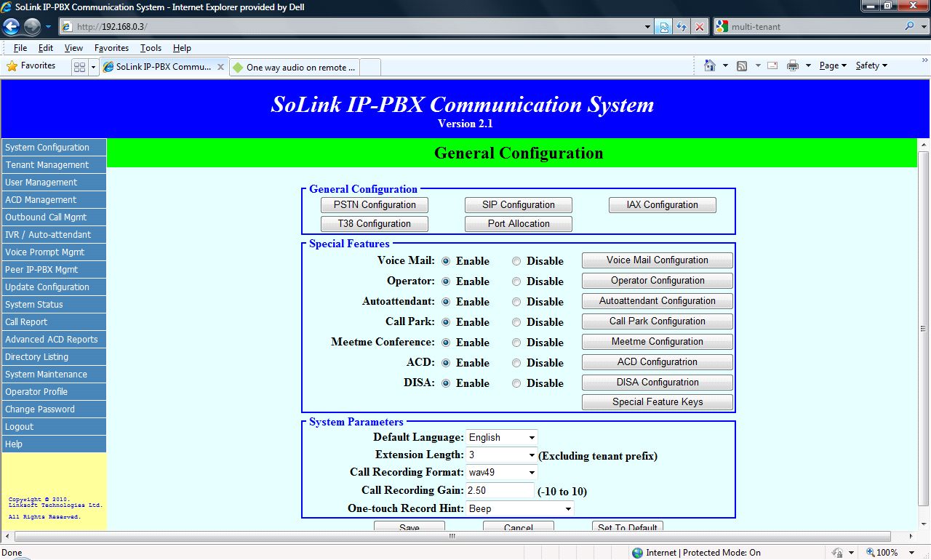This screenshot has width=931, height=560.
Task: Set Meetme Conference to Disable
Action: coord(516,343)
